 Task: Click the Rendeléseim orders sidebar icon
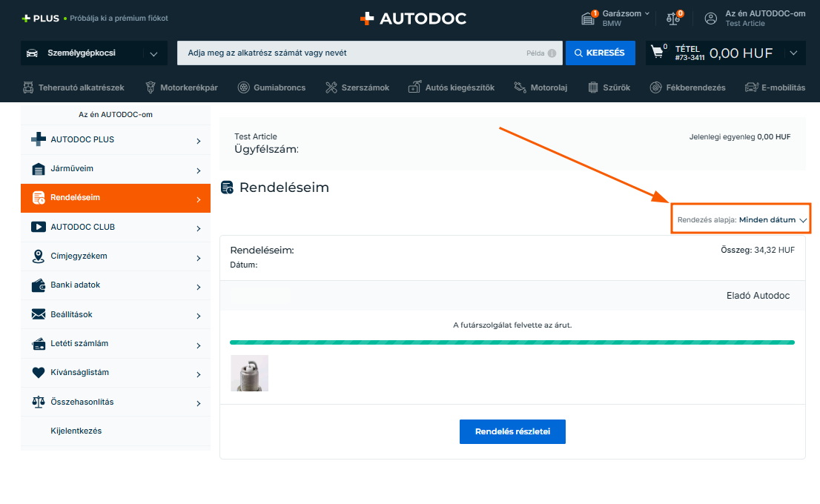point(38,198)
